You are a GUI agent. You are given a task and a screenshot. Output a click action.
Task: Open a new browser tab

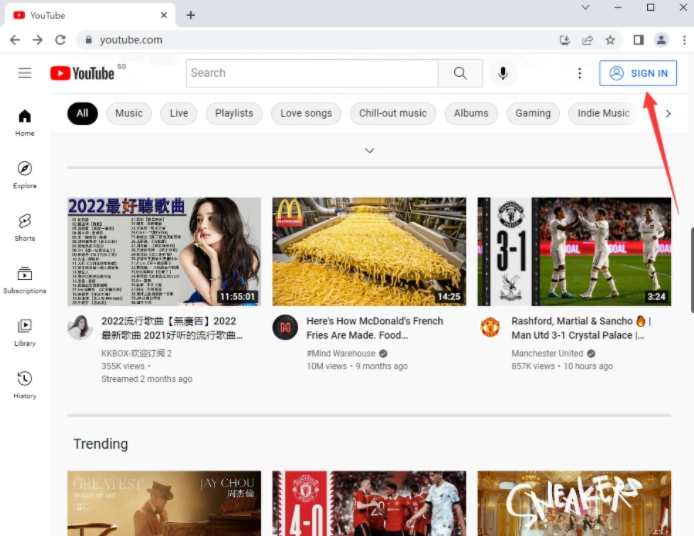(191, 15)
